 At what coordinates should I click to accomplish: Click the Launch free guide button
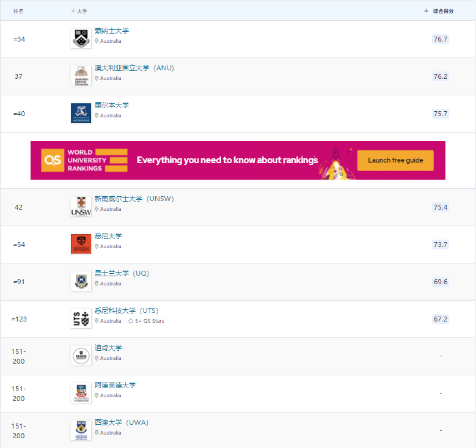point(395,160)
